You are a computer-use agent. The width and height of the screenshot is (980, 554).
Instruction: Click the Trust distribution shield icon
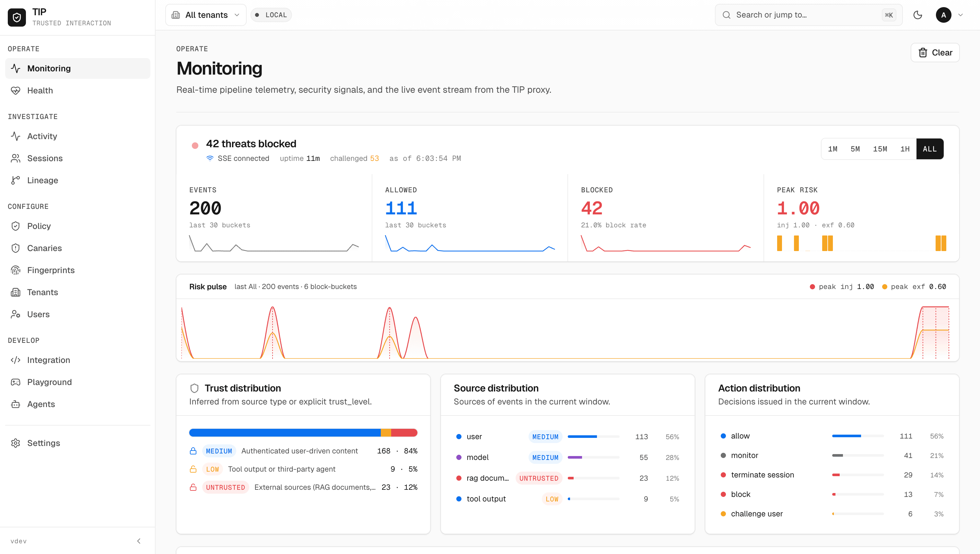coord(194,388)
